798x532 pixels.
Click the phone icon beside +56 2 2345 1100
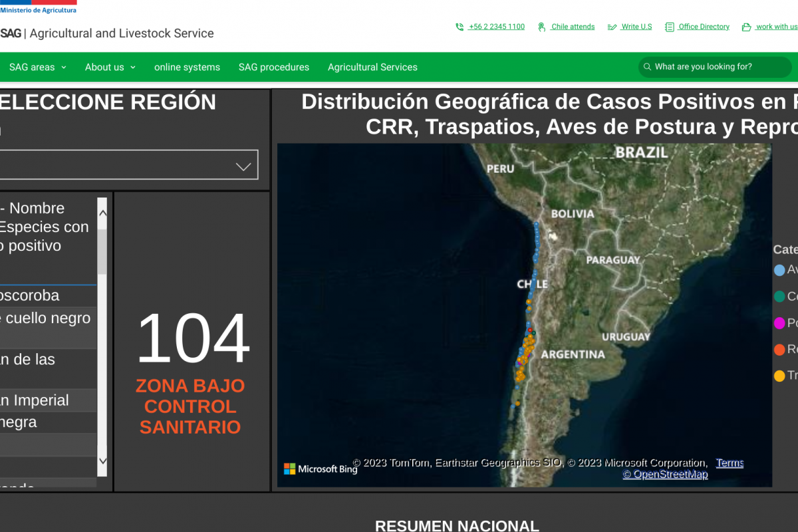pyautogui.click(x=460, y=27)
